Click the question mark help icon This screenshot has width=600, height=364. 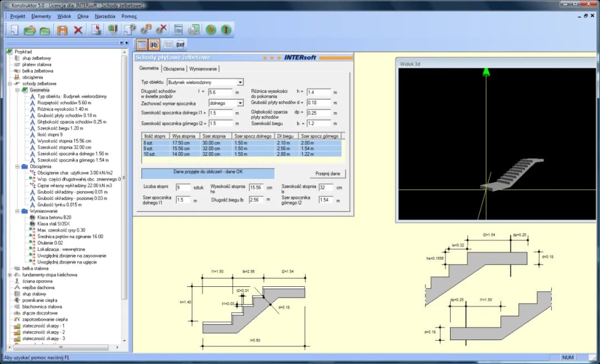coord(211,29)
